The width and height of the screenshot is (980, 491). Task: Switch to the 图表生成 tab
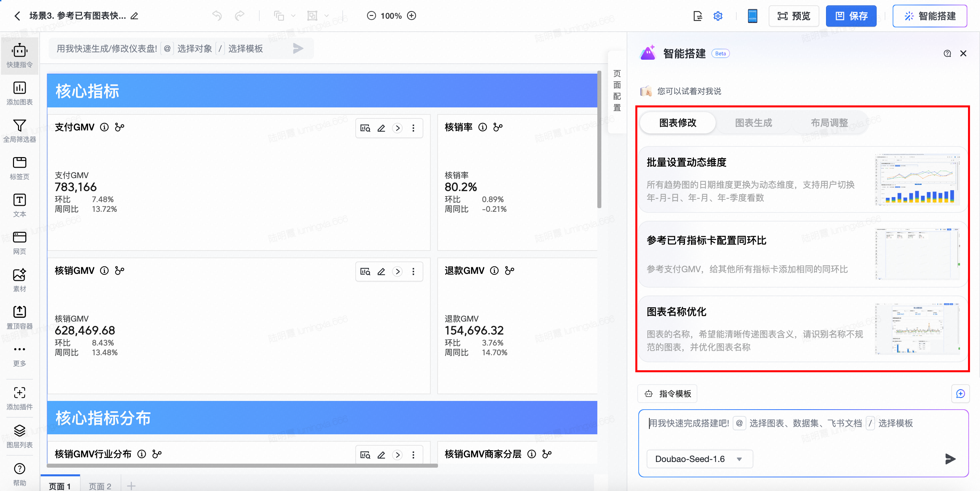coord(753,123)
